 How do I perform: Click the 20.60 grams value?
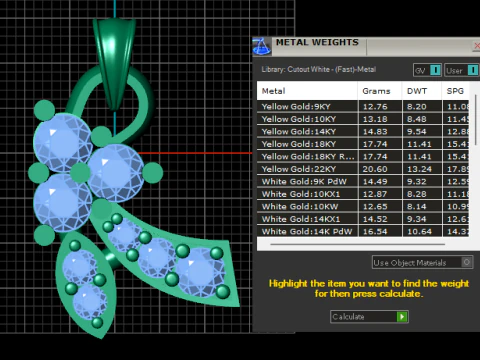tap(375, 169)
